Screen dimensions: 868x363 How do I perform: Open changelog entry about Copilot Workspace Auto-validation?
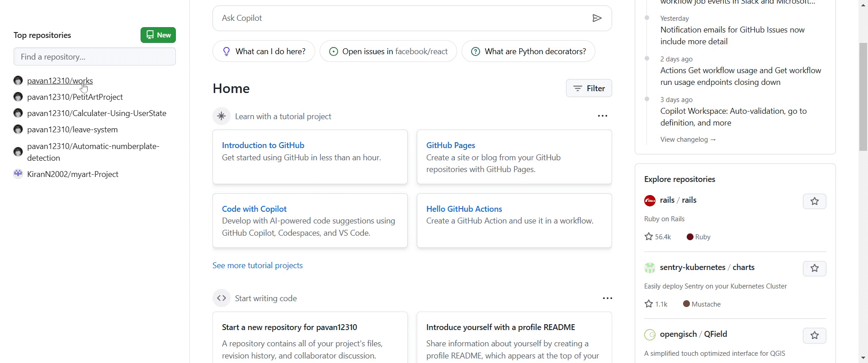coord(734,117)
